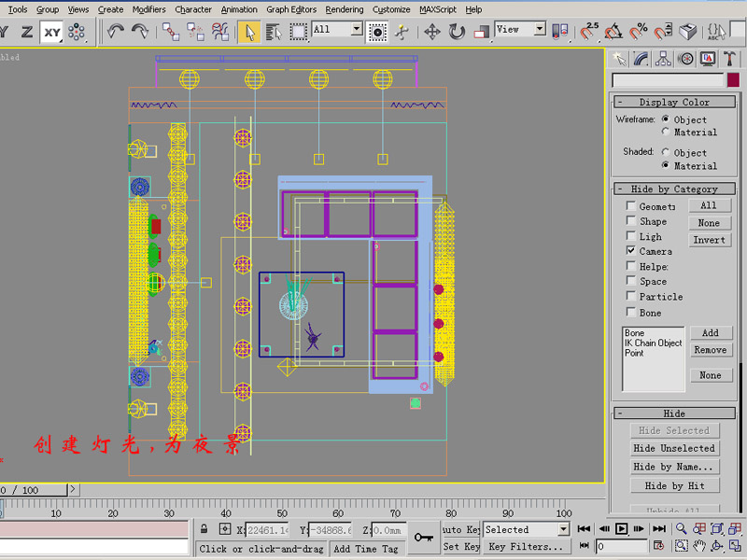The image size is (747, 560).
Task: Click the Hide Unselected button
Action: tap(674, 448)
